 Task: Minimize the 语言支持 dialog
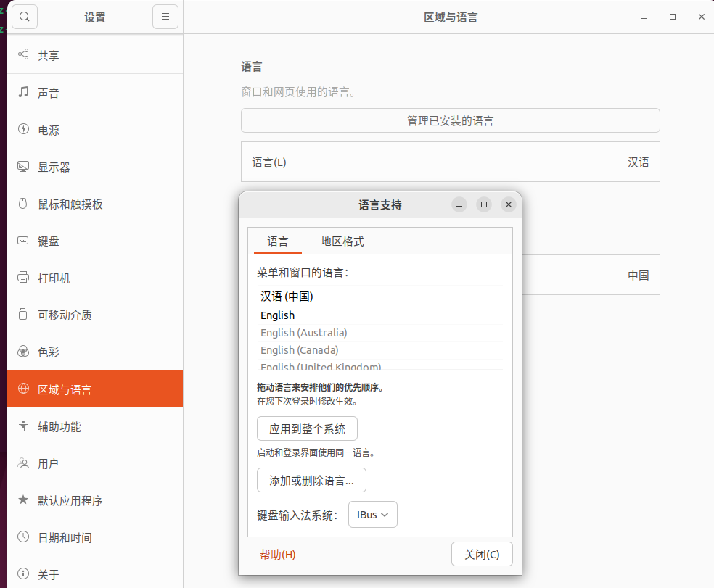pyautogui.click(x=459, y=204)
